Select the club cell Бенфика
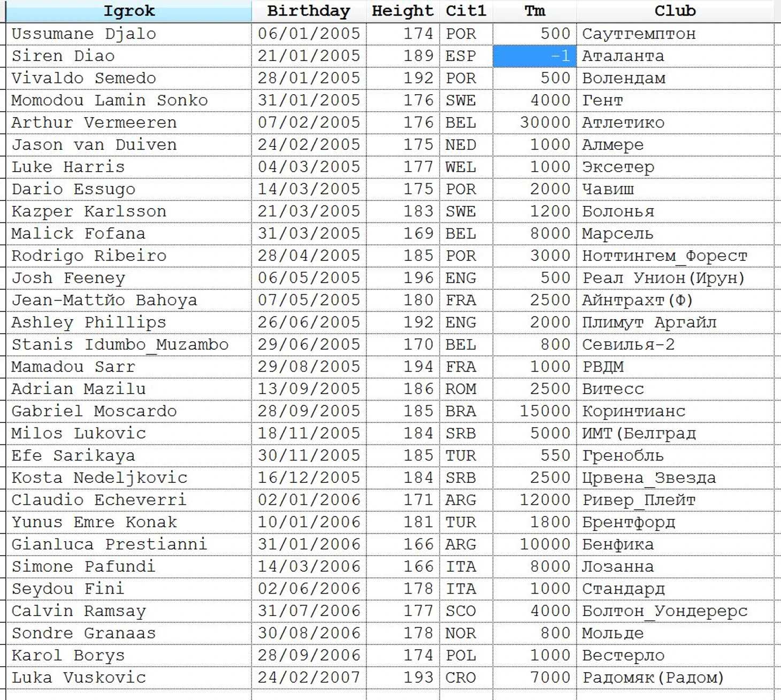The image size is (781, 700). click(x=675, y=544)
